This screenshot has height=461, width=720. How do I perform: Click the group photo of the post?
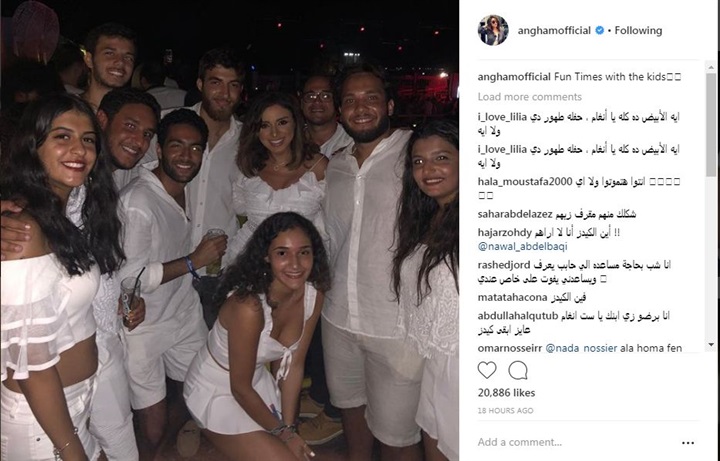[230, 230]
